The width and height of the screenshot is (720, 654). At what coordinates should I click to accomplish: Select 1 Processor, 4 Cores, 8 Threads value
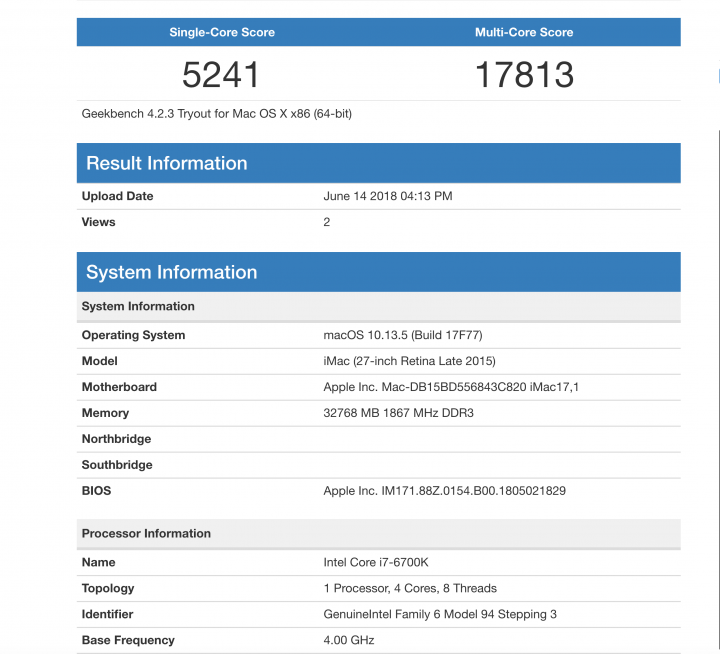[x=410, y=588]
